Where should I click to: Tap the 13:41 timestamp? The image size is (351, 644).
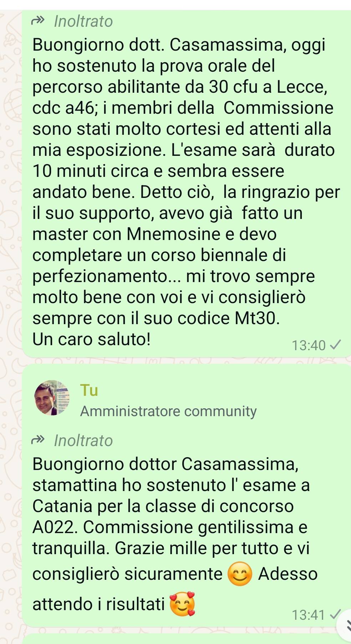click(309, 615)
